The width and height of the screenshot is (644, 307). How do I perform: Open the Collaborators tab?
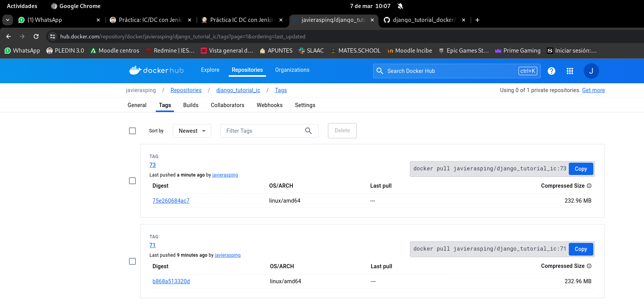coord(228,105)
